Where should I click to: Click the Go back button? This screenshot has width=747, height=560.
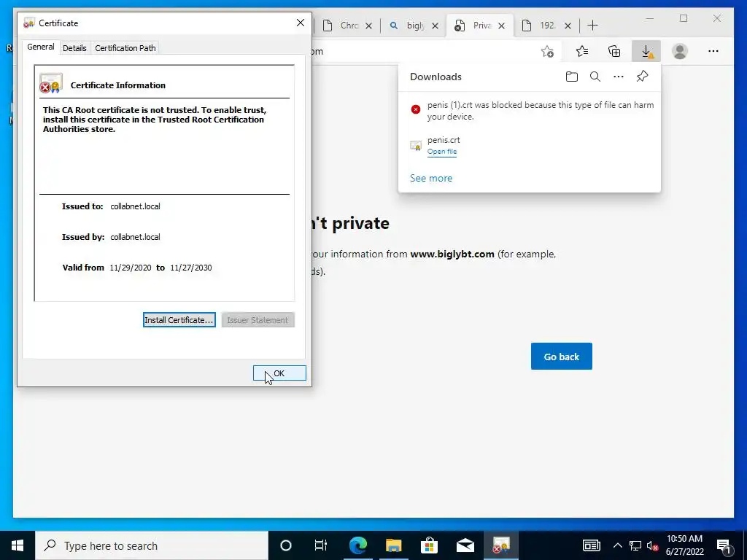tap(561, 356)
